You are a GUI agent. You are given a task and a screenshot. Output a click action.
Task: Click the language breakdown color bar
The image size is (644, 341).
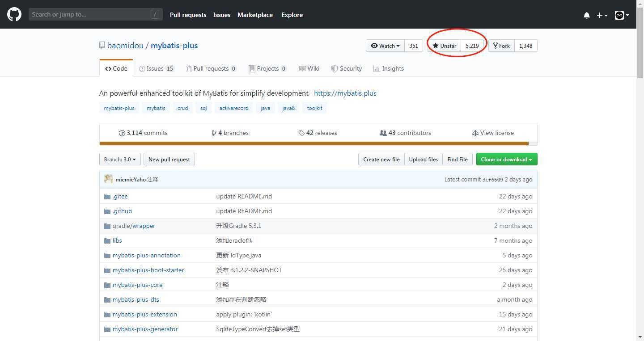(318, 143)
